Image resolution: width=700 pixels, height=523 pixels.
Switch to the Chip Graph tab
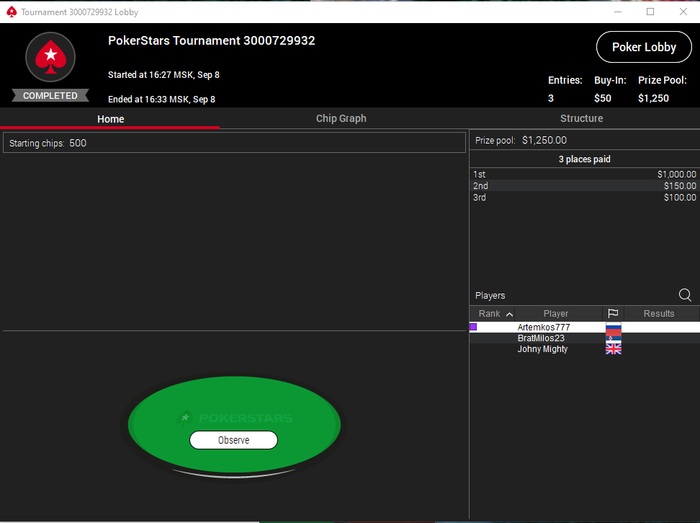341,119
